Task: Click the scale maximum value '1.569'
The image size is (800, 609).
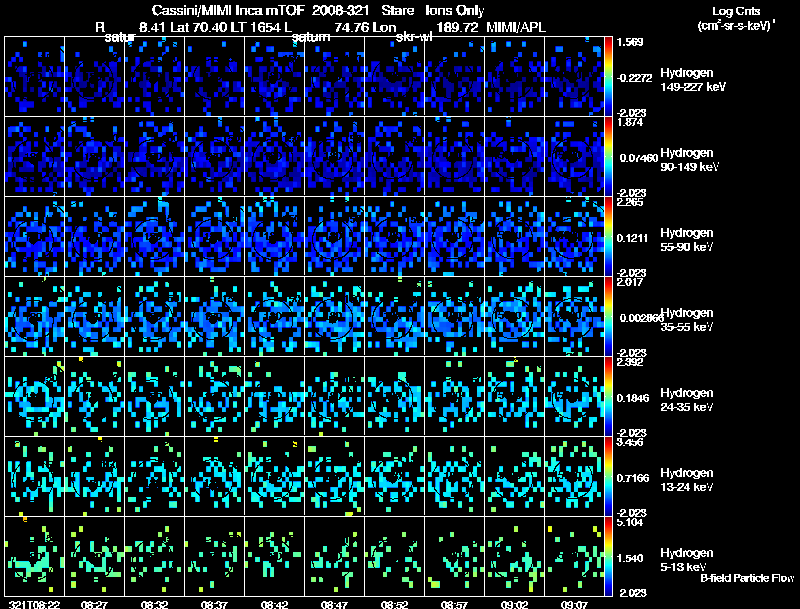Action: pos(630,42)
